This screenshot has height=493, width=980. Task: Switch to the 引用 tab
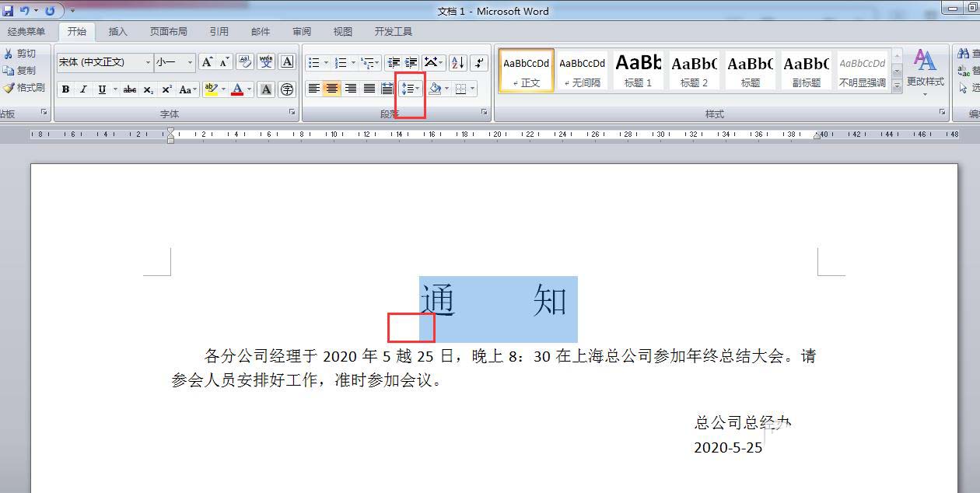tap(219, 32)
